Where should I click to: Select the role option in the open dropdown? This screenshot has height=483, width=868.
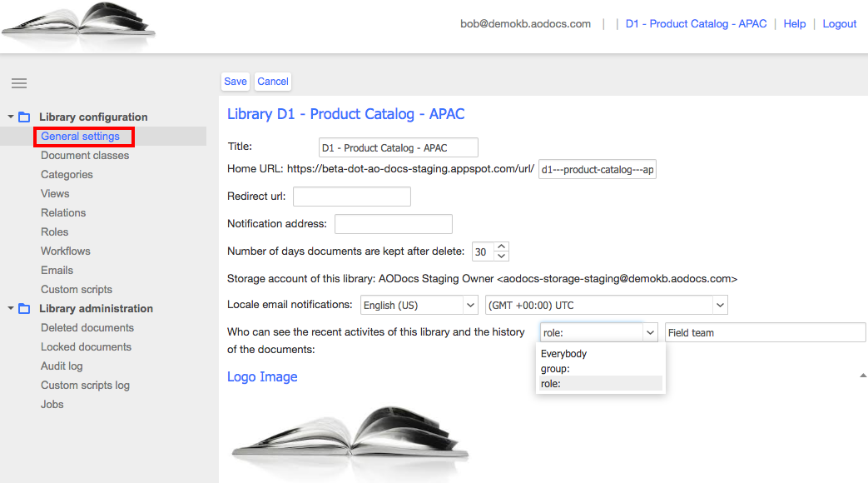[x=548, y=384]
